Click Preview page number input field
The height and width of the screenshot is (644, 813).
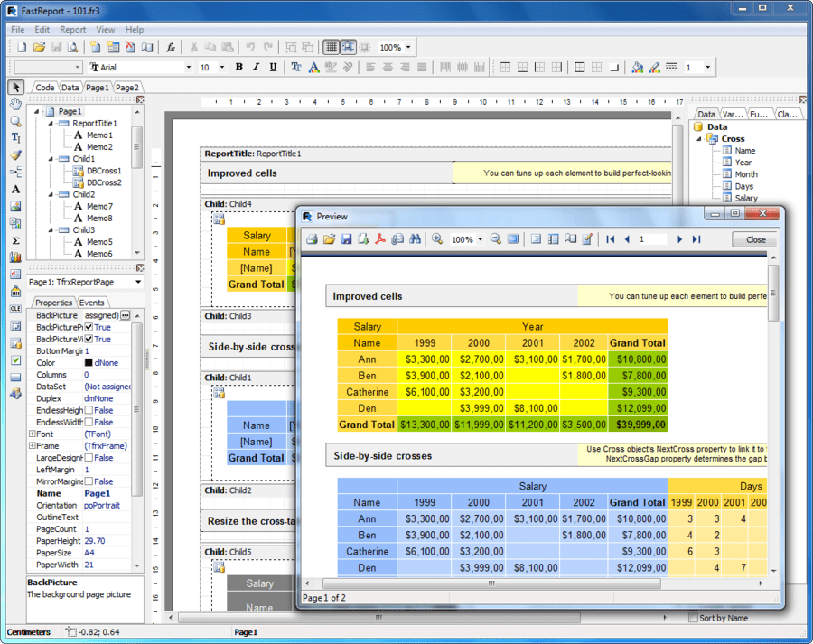coord(651,239)
